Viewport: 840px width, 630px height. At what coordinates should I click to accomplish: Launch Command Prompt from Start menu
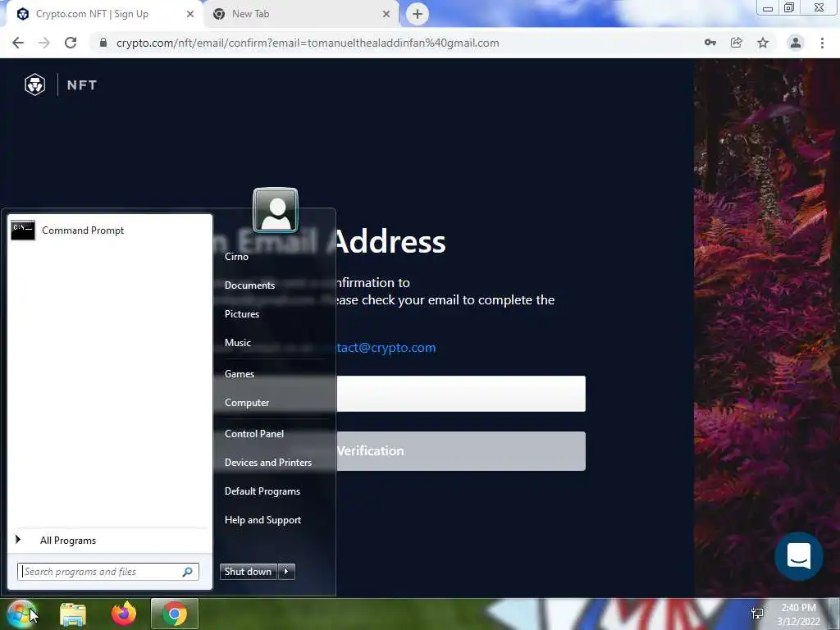109,231
